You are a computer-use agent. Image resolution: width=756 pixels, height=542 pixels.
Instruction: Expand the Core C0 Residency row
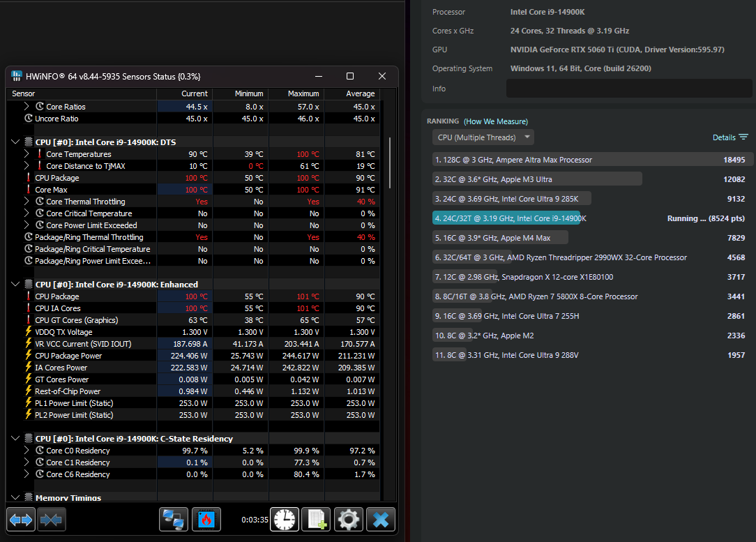(27, 450)
